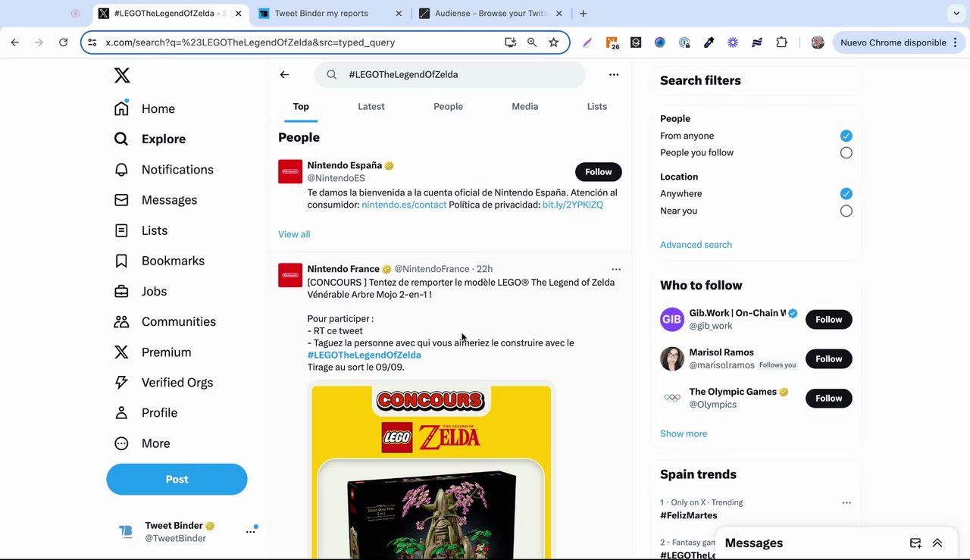Screen dimensions: 970x560
Task: Go to Communities in the sidebar
Action: coord(121,321)
